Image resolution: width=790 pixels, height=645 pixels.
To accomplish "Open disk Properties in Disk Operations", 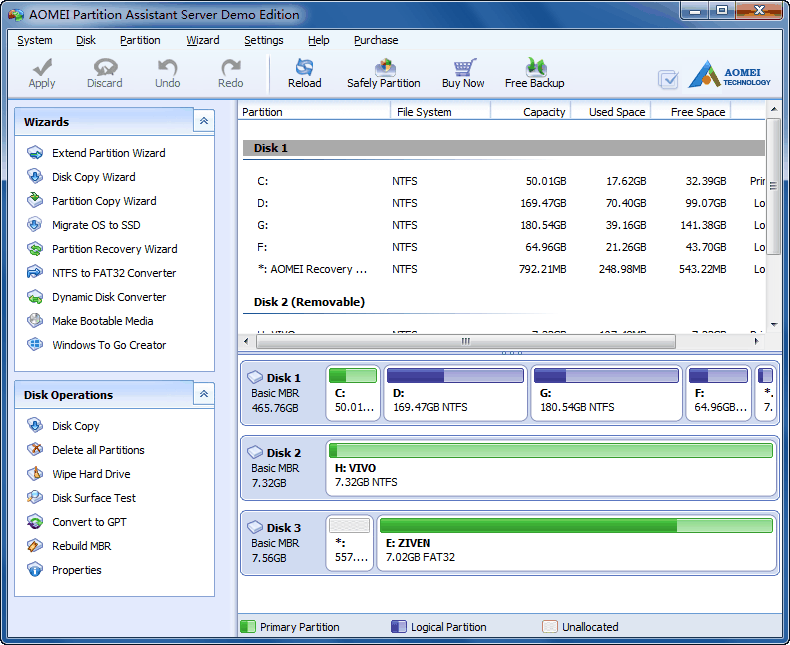I will 77,570.
